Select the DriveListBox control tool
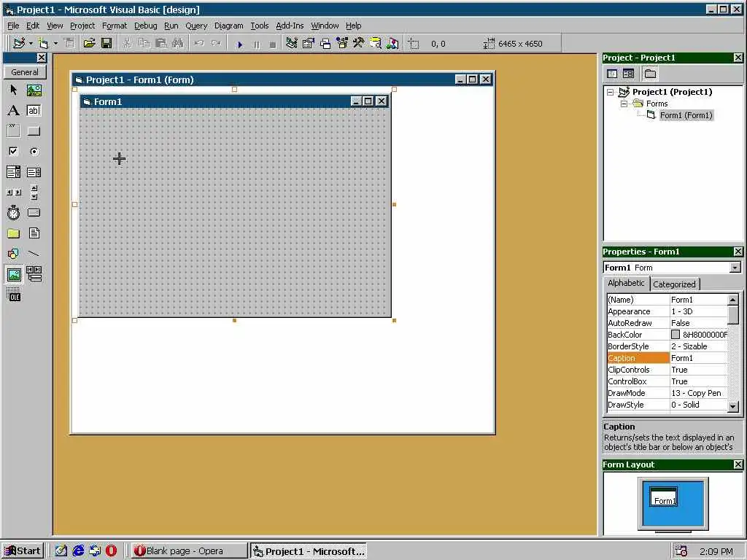Viewport: 747px width, 560px height. [x=34, y=213]
